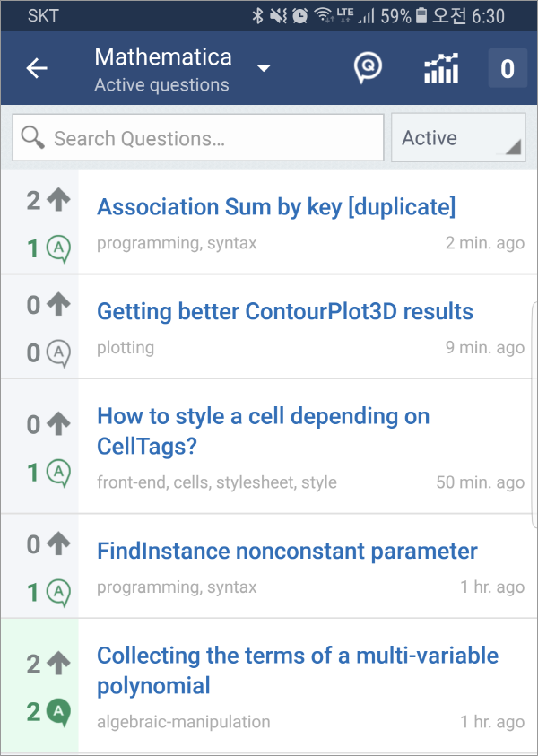Viewport: 538px width, 756px height.
Task: Open the Active sort order dropdown
Action: pos(458,138)
